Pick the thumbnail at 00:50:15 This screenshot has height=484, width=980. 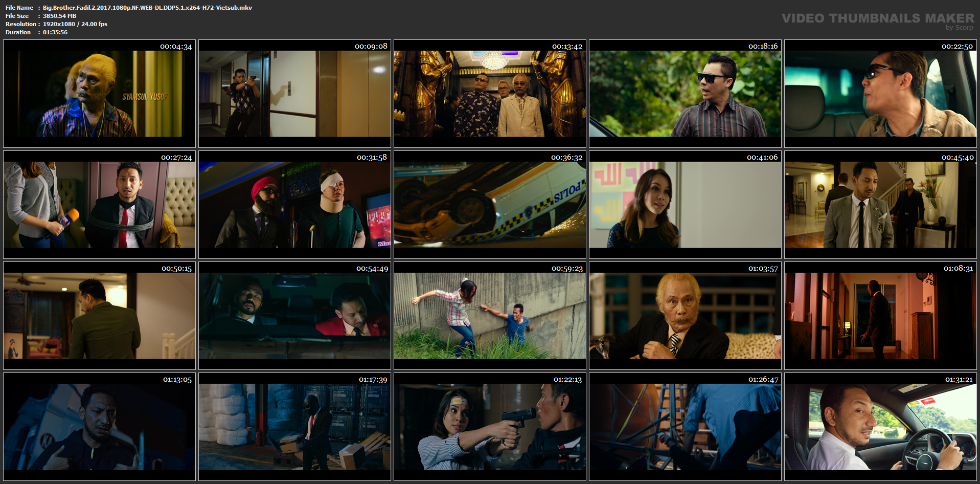(x=99, y=316)
